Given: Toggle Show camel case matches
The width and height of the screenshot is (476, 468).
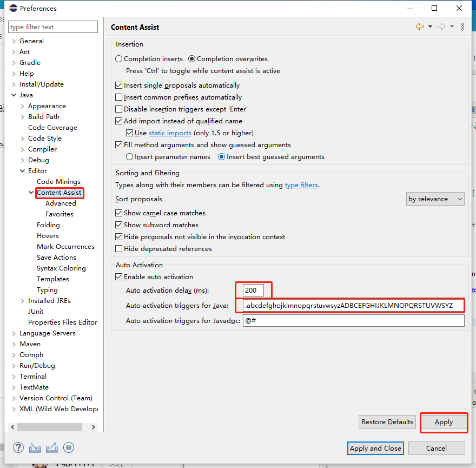Looking at the screenshot, I should 118,213.
